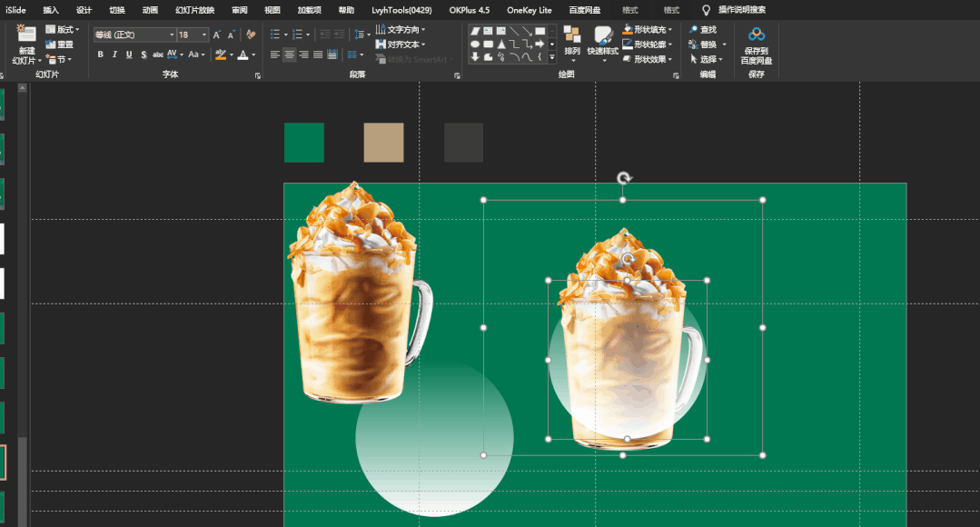
Task: Open the iSlide tab
Action: click(15, 10)
